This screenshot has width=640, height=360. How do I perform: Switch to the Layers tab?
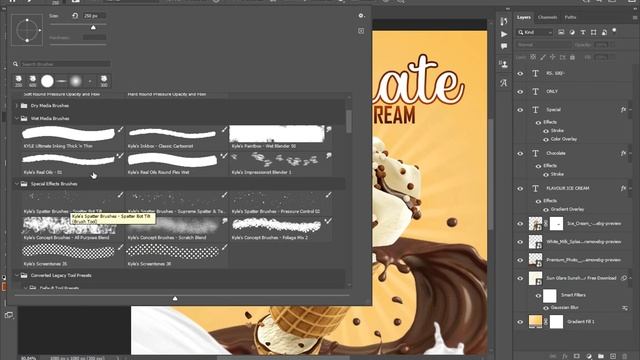pos(524,17)
